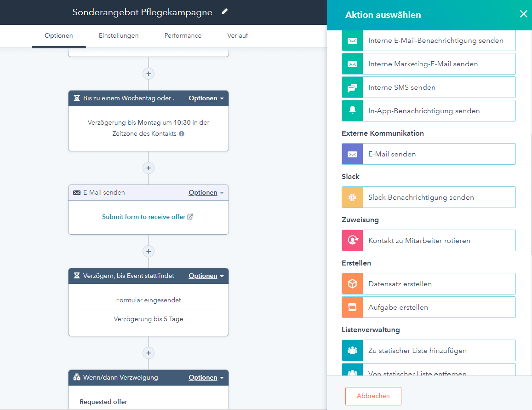Open Optionen dropdown on Wochentag delay step
Viewport: 532px width, 410px height.
point(206,98)
